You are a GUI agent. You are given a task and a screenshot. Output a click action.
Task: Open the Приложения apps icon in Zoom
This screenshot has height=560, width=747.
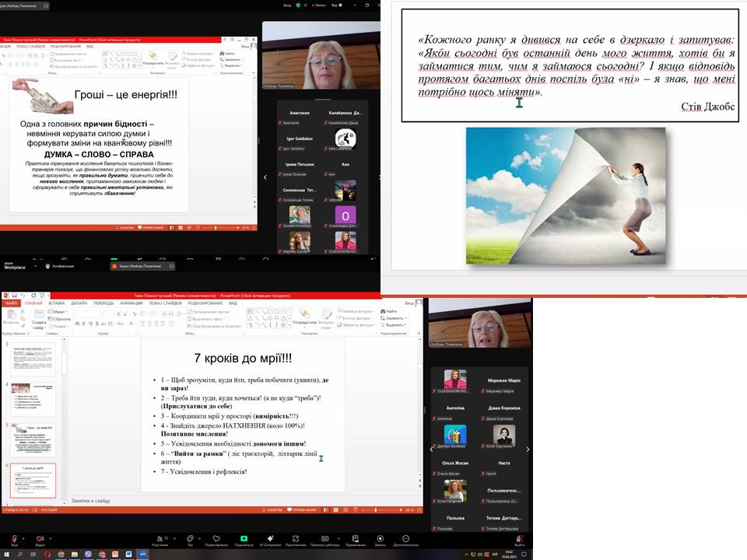[x=296, y=539]
